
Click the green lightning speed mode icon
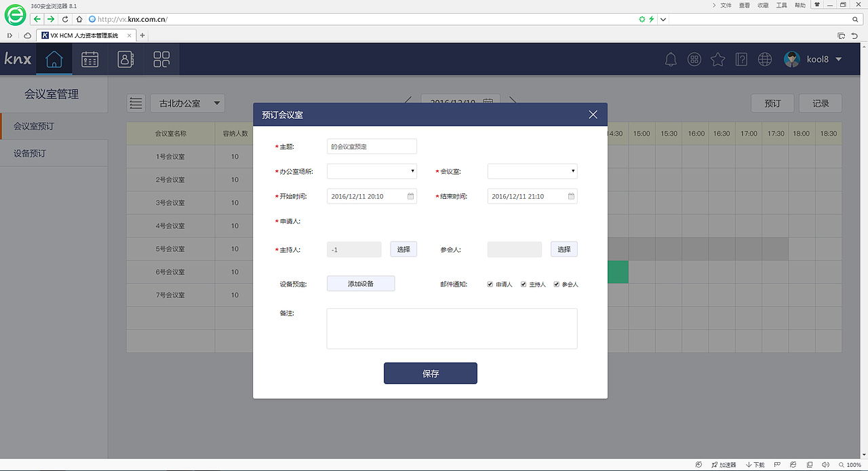(652, 19)
